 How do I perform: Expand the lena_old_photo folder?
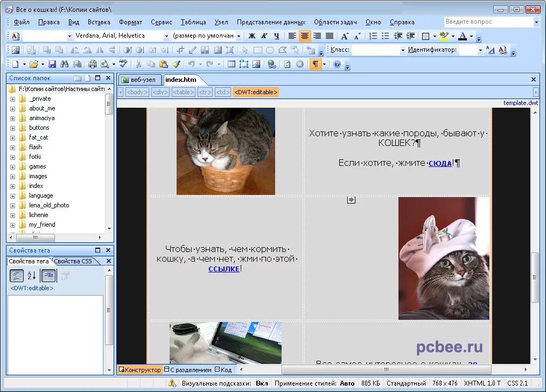click(x=12, y=206)
